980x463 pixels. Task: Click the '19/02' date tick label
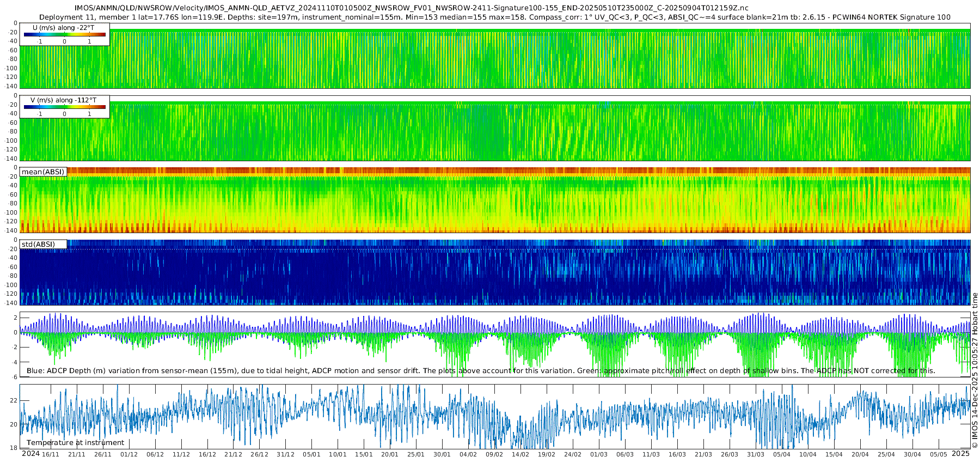tap(547, 454)
